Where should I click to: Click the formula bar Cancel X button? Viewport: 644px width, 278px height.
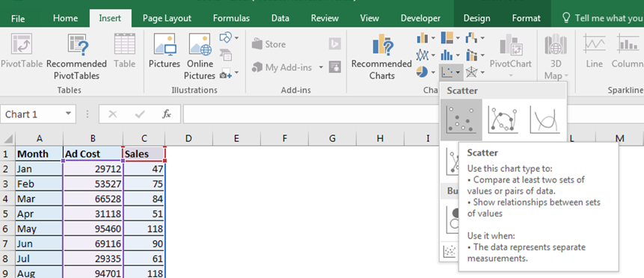click(112, 114)
